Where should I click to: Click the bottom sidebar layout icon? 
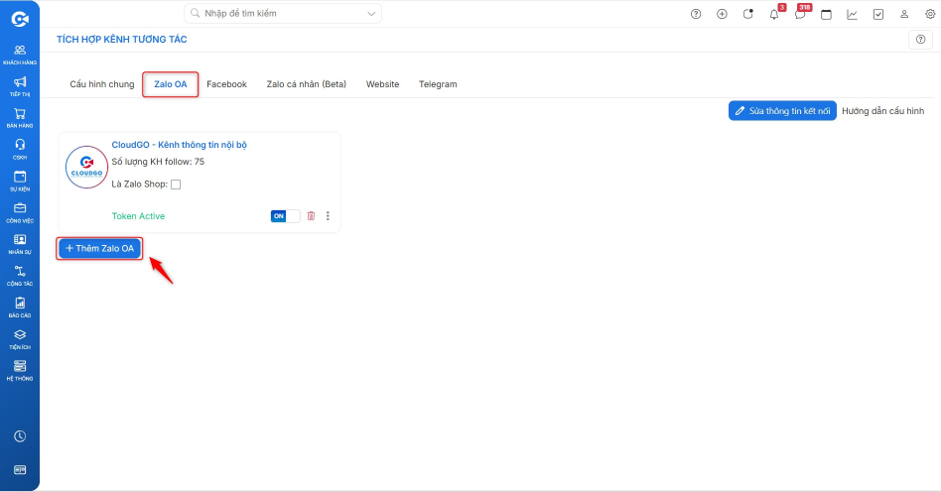(x=20, y=470)
